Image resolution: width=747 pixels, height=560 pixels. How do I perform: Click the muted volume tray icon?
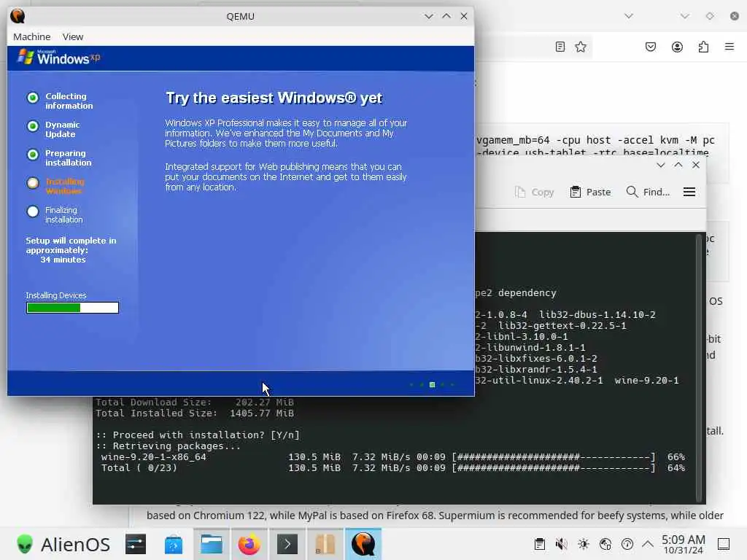click(x=561, y=544)
